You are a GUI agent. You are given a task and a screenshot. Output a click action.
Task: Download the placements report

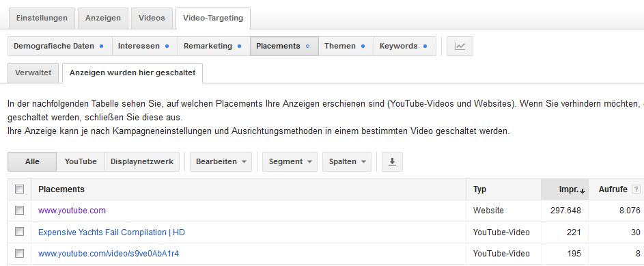tap(392, 161)
